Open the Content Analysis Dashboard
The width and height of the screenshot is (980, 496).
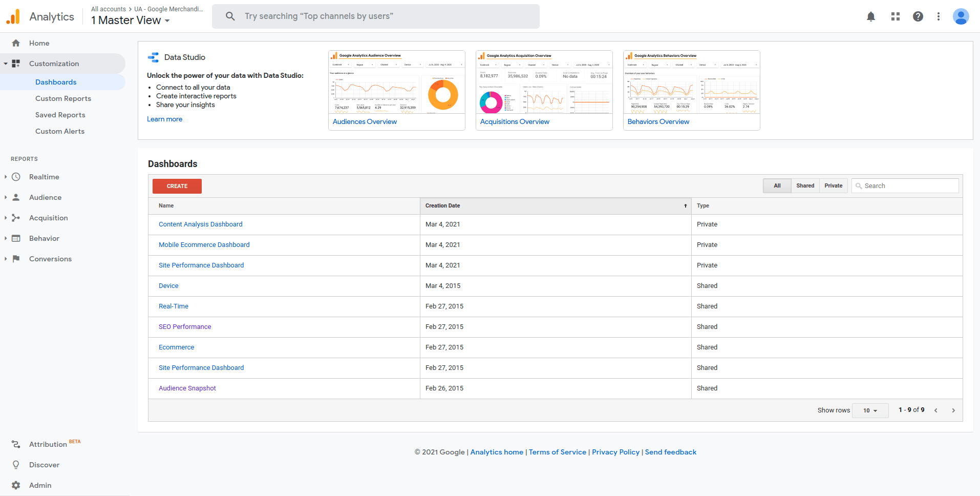coord(200,224)
